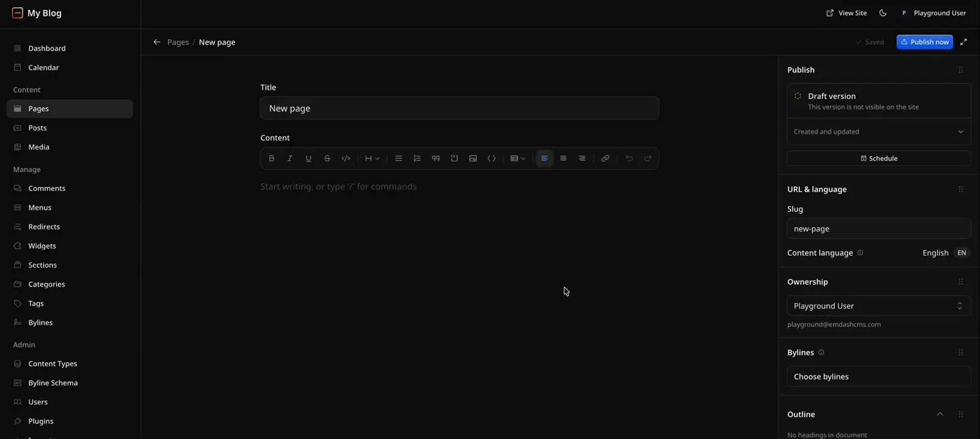Viewport: 980px width, 439px height.
Task: Edit the Slug field
Action: pyautogui.click(x=879, y=229)
